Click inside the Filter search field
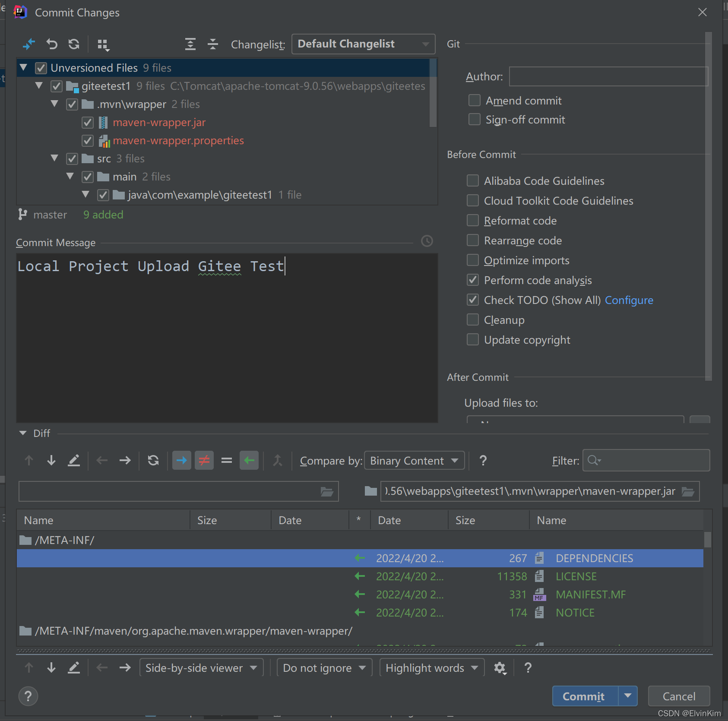The height and width of the screenshot is (721, 728). (x=646, y=460)
